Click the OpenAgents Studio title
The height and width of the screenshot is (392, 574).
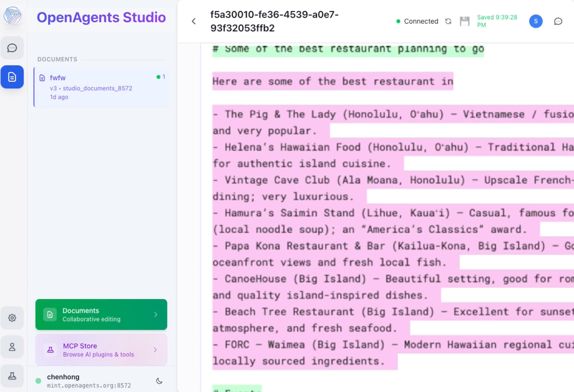click(101, 17)
